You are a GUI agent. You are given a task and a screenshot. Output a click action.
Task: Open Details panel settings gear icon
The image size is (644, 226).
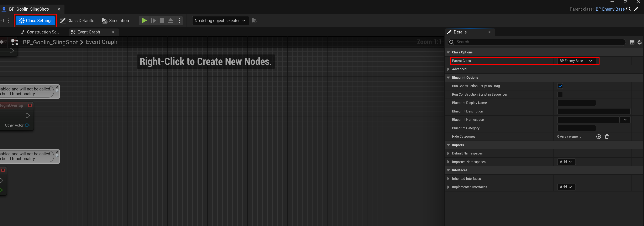pos(639,42)
